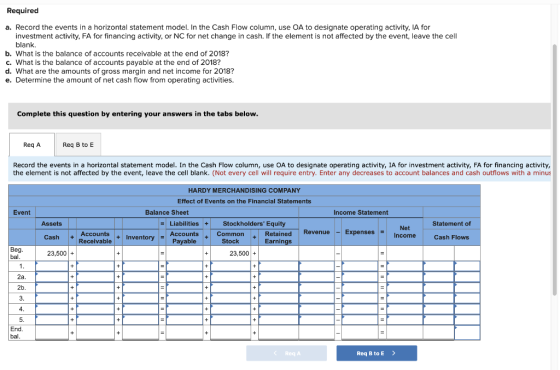Select the Inventory cell for event 2b
Viewport: 560px width, 370px height.
click(x=140, y=288)
